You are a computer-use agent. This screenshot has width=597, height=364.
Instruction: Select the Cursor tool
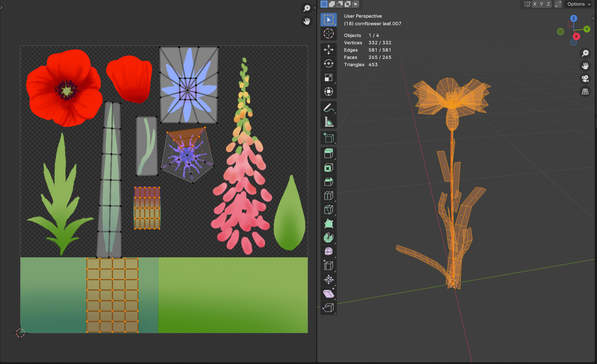[x=329, y=34]
